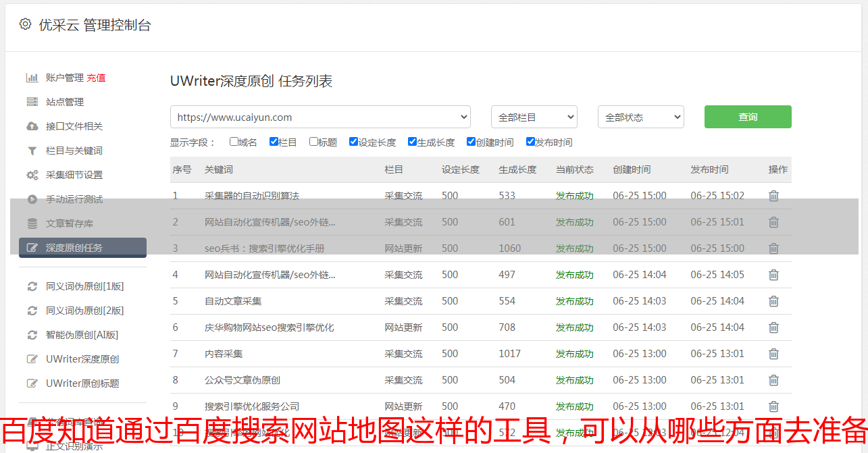Click the trash icon for 搜索引擎优化服务公司
The height and width of the screenshot is (453, 868).
click(x=773, y=406)
